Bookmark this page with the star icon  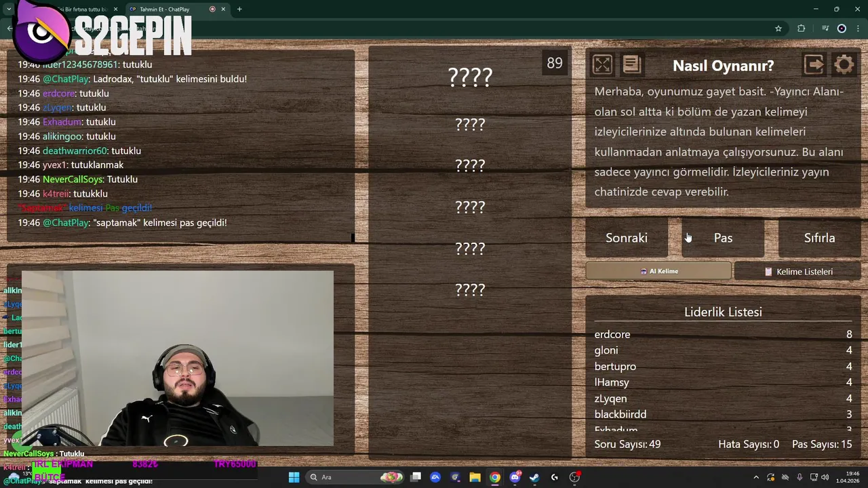pos(778,28)
